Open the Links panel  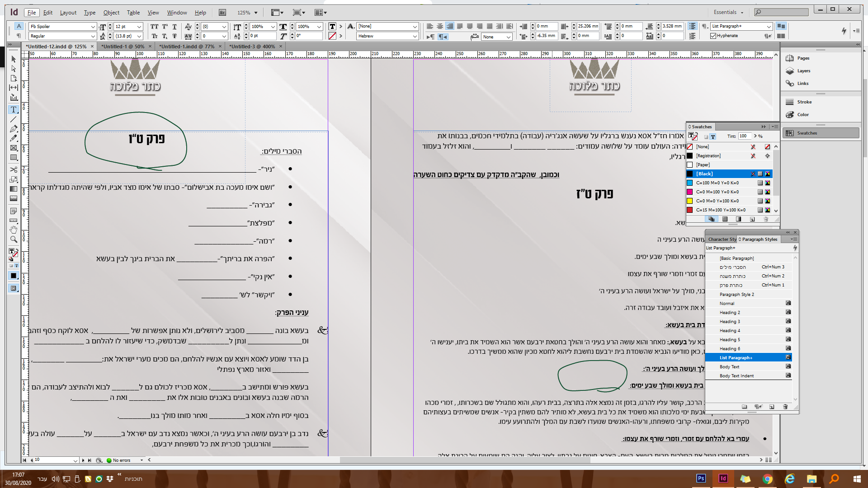[802, 84]
